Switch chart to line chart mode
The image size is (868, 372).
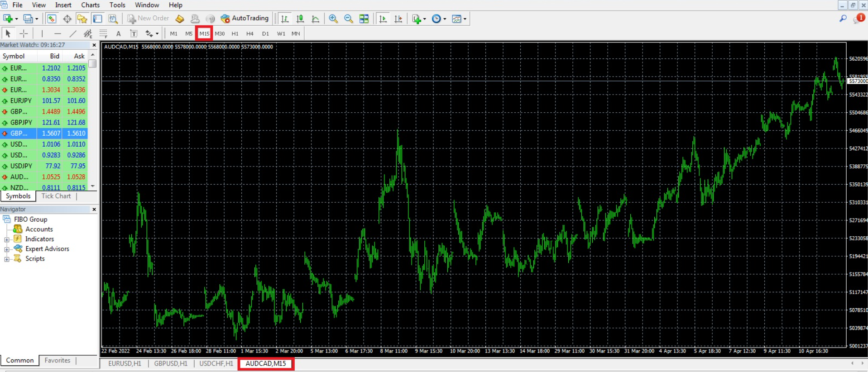[x=316, y=19]
